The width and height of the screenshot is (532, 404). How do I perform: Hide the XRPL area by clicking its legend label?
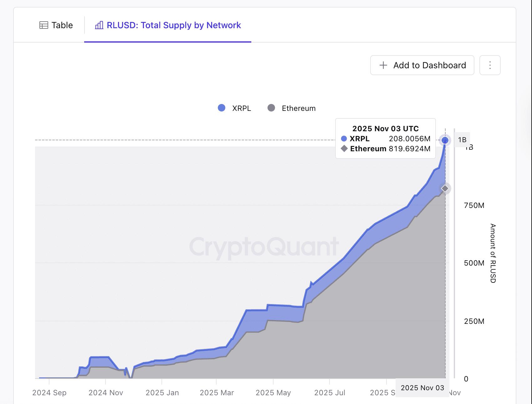pyautogui.click(x=241, y=108)
